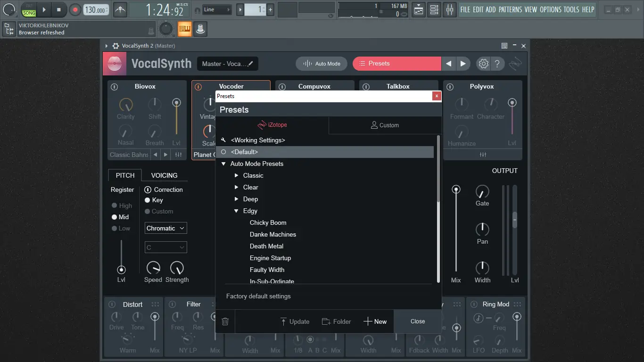Toggle the Vocoder module power
The height and width of the screenshot is (362, 644).
pos(198,87)
